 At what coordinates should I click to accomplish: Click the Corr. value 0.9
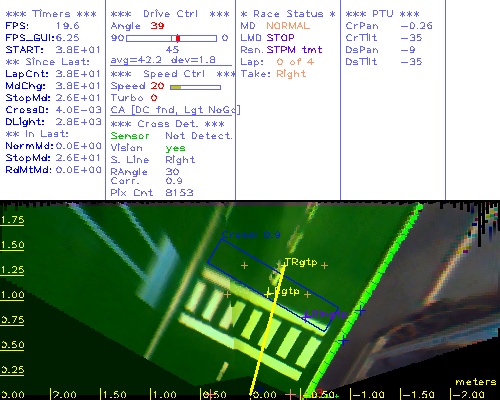[x=174, y=181]
